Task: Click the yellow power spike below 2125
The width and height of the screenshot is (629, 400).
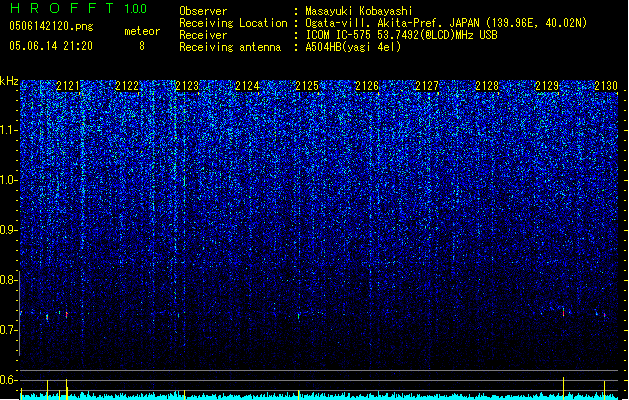Action: click(x=298, y=395)
